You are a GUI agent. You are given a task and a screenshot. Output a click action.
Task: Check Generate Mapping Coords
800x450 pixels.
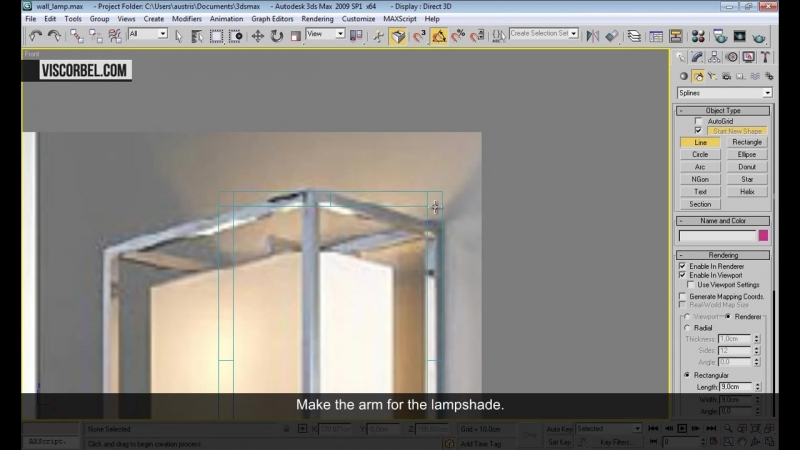coord(682,296)
